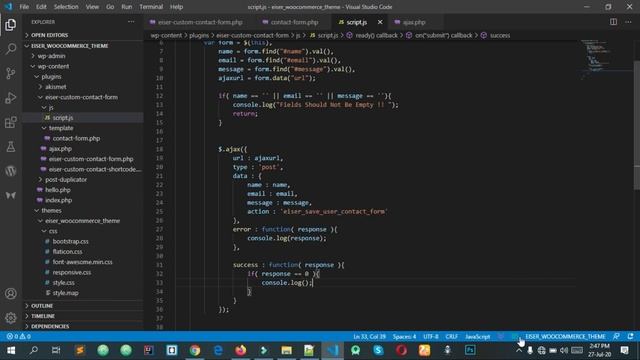Change line endings via CRLF item
Screen dimensions: 640x360
point(451,336)
